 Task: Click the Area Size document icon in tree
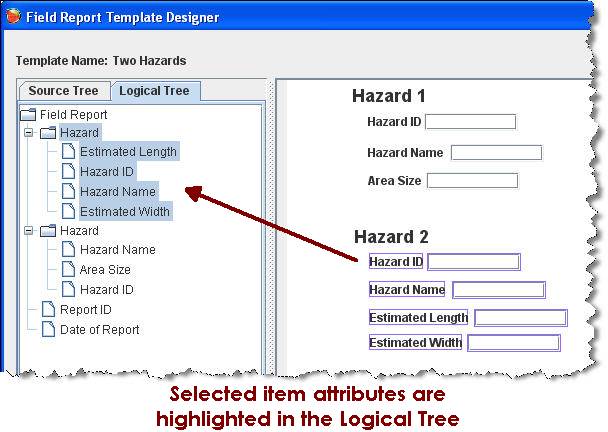click(68, 270)
